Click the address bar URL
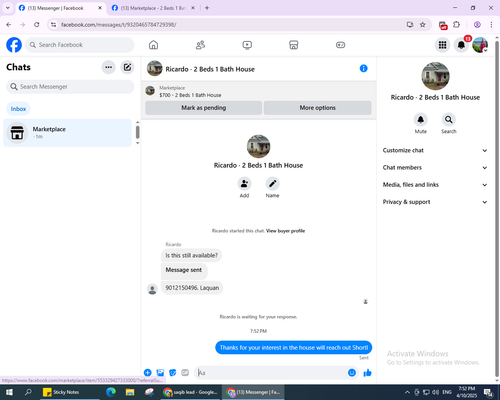Image resolution: width=500 pixels, height=400 pixels. (x=119, y=25)
